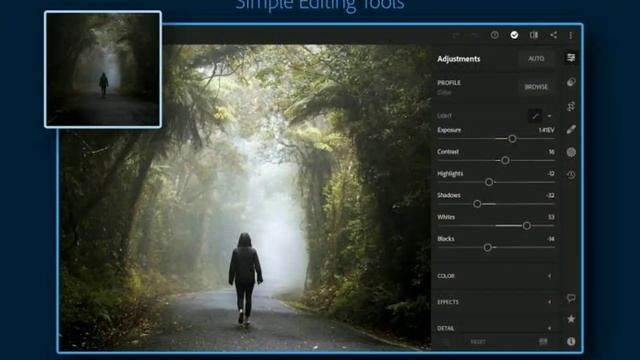Open the photo info icon
The image size is (640, 360).
(x=571, y=341)
